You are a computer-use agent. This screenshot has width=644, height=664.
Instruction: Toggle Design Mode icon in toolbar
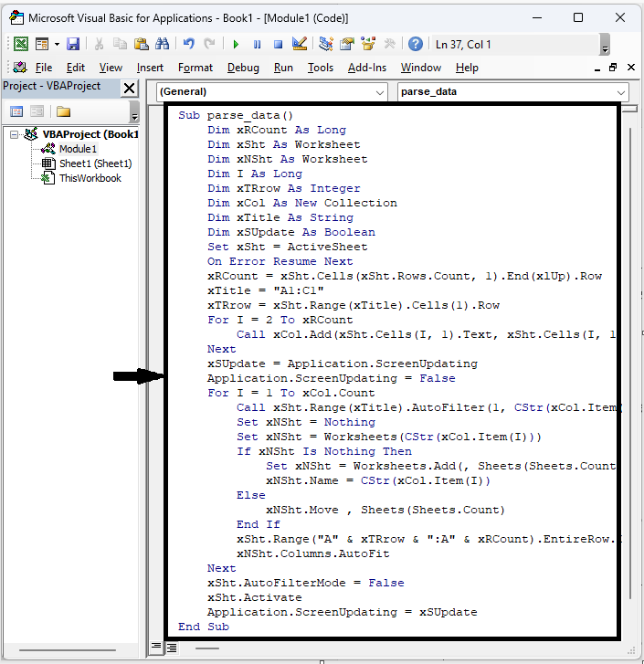(299, 44)
